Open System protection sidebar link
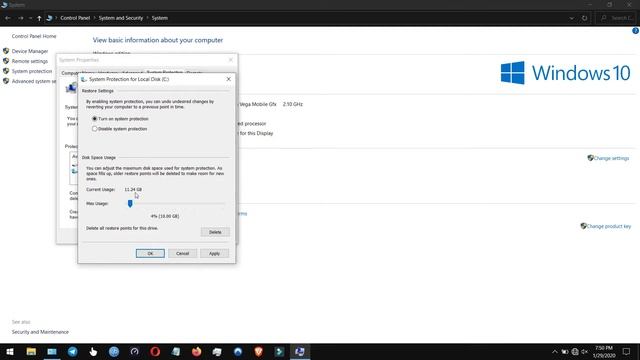 point(32,71)
